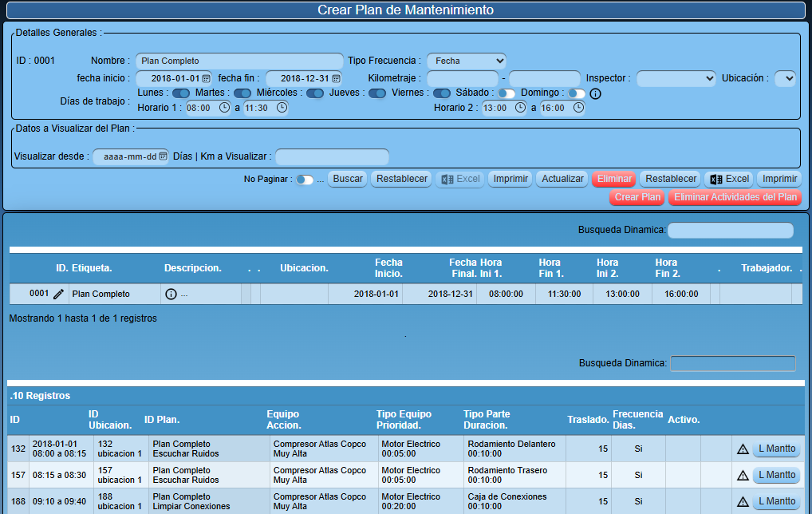Click the Traslado. column header in activities table
The image size is (812, 514).
pyautogui.click(x=588, y=420)
